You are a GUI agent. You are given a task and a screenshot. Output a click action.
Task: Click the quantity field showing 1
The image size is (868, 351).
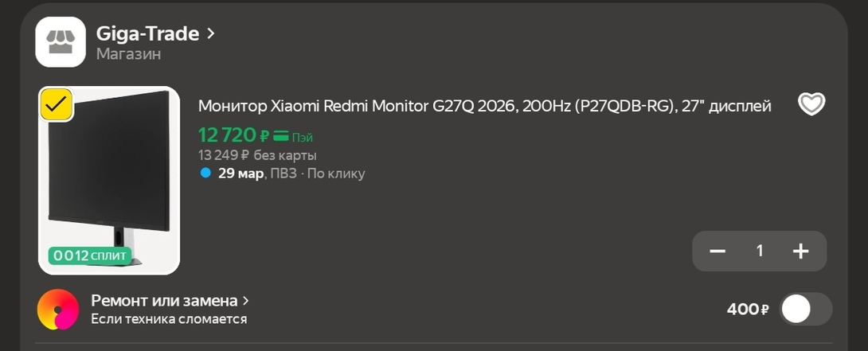(x=760, y=252)
